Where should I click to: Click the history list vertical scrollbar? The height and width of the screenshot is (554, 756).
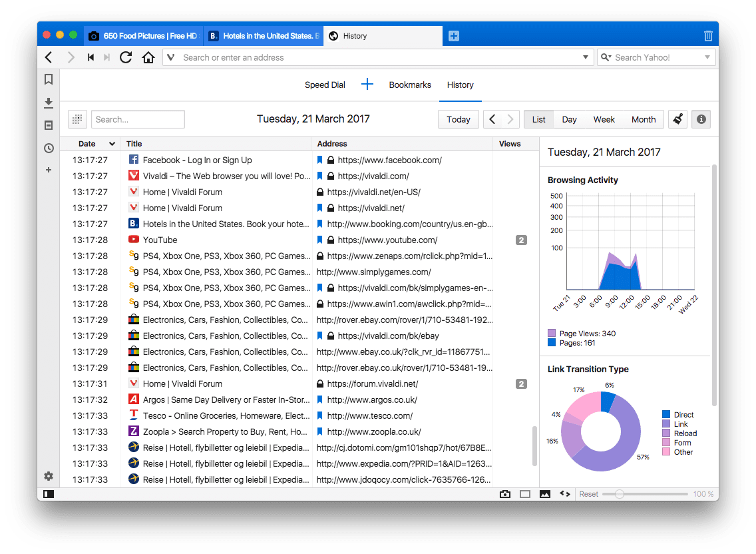click(534, 446)
